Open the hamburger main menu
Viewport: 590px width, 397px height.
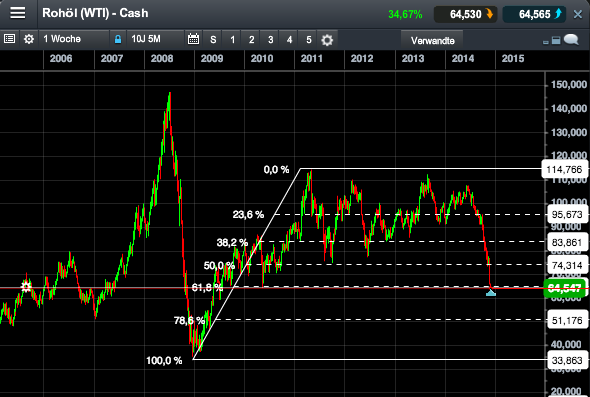(x=18, y=13)
